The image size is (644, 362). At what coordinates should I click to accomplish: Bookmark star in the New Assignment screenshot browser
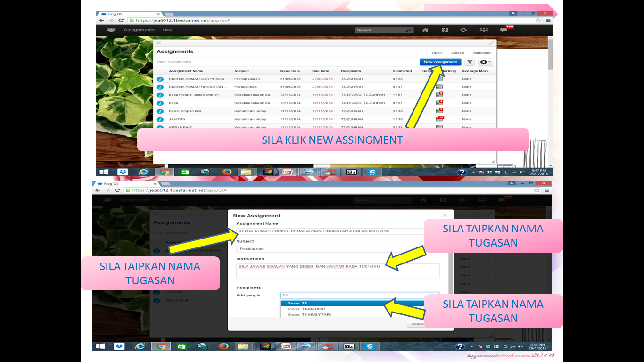(537, 190)
